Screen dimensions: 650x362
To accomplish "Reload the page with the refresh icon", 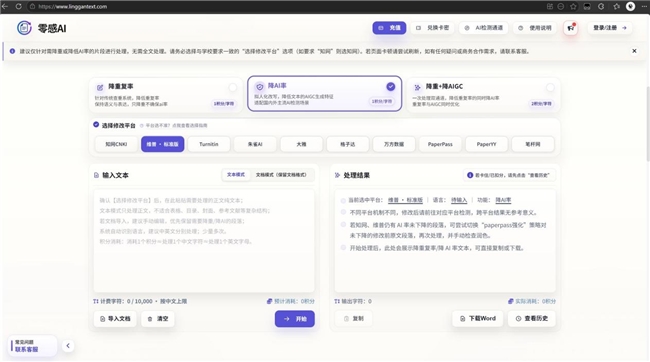I will [x=19, y=6].
